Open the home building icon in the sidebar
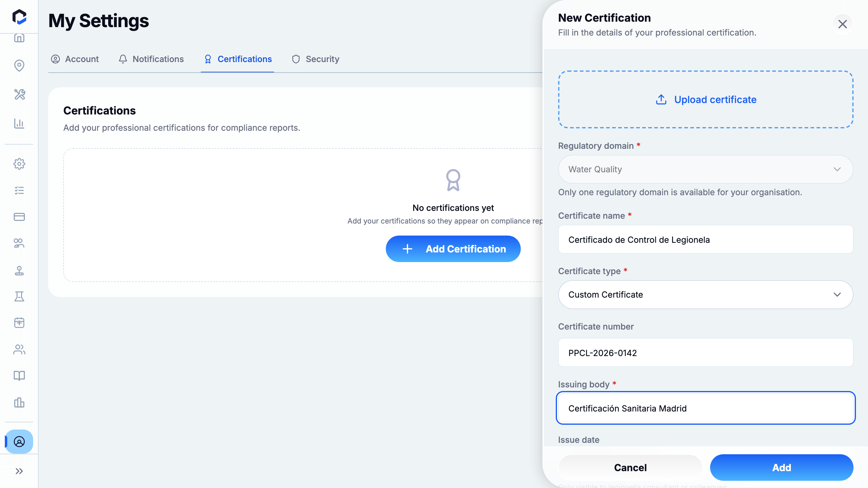 point(19,38)
